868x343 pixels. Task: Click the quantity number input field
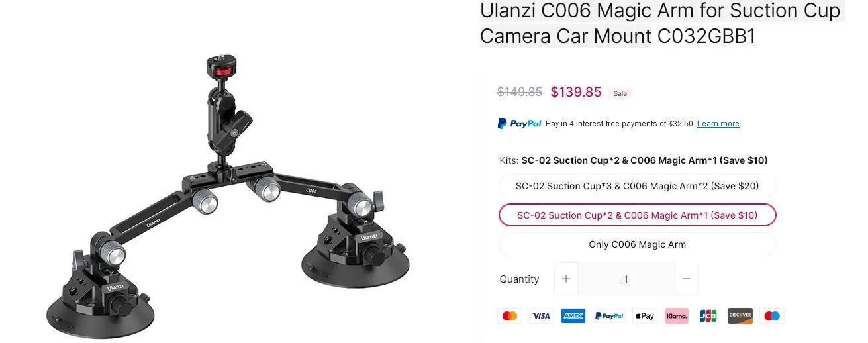(x=626, y=279)
